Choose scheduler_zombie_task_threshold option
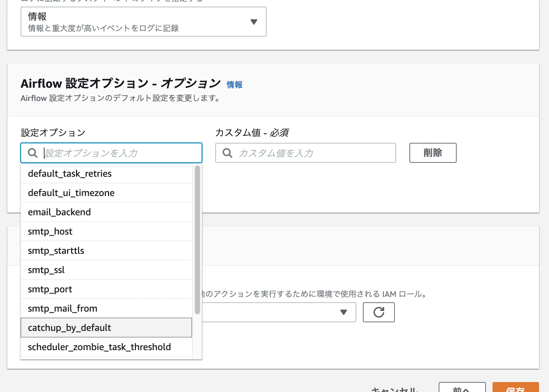Screen dimensions: 549x392 [106, 347]
